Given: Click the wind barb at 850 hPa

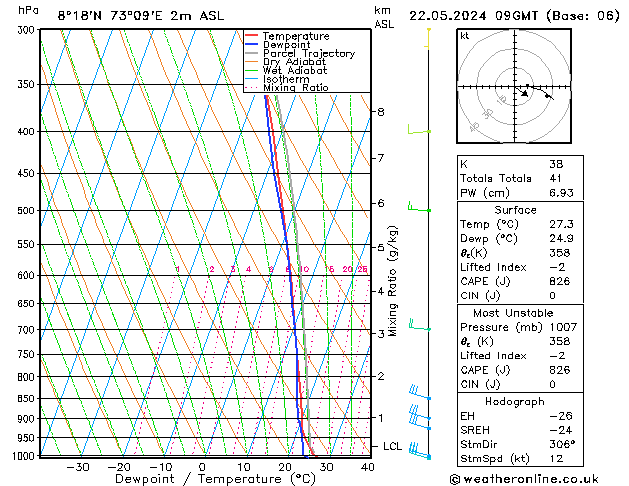Looking at the screenshot, I should 420,392.
